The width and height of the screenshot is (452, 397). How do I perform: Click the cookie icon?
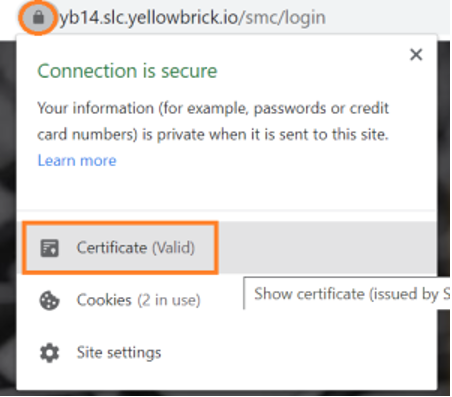pos(49,300)
